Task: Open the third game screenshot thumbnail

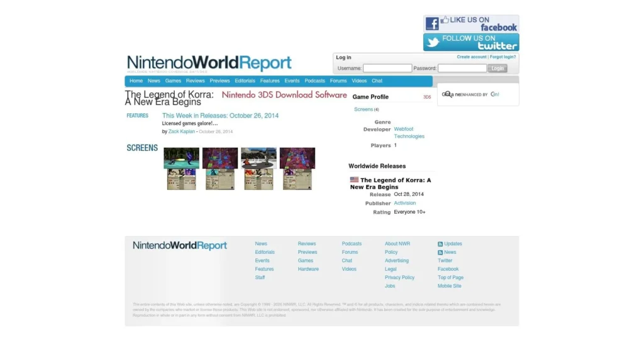Action: [258, 168]
